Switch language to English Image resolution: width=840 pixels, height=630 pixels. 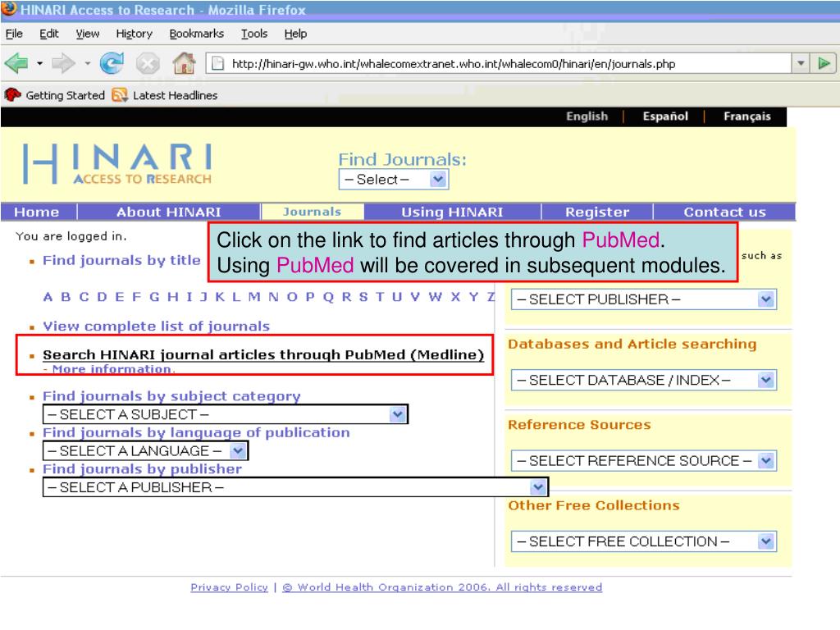click(587, 116)
